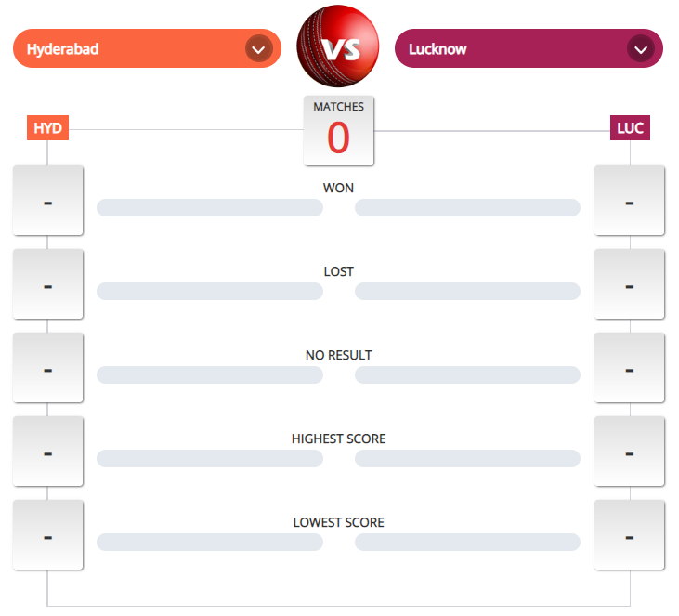Click the left WON progress bar
Viewport: 679px width, 616px height.
209,207
